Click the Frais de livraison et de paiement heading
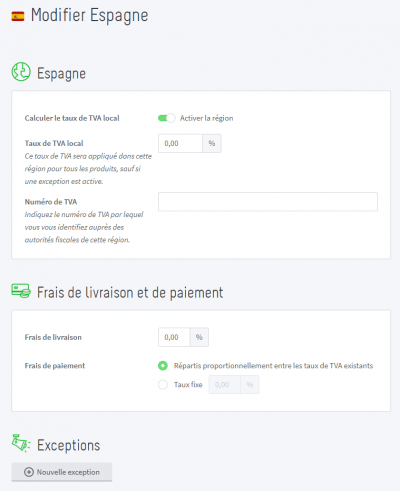 [130, 293]
